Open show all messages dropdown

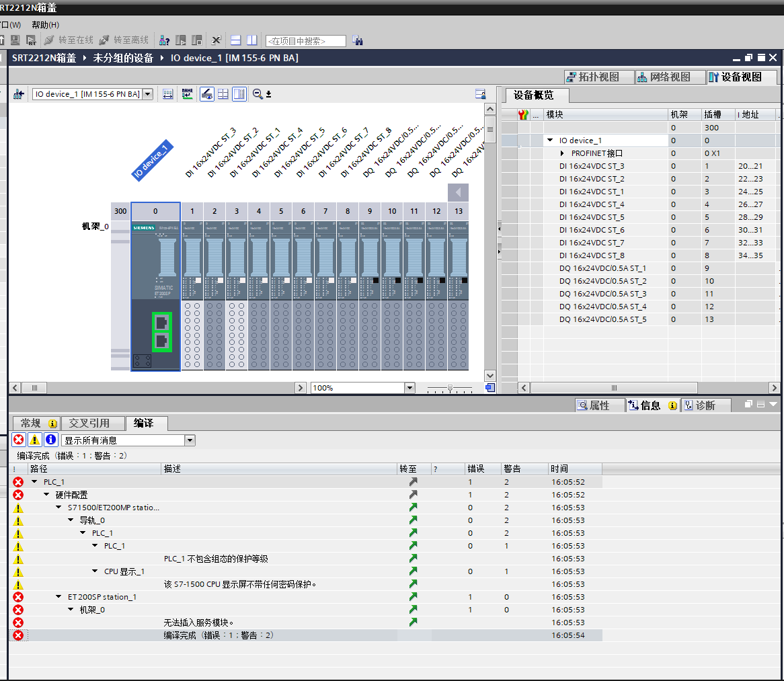click(190, 440)
